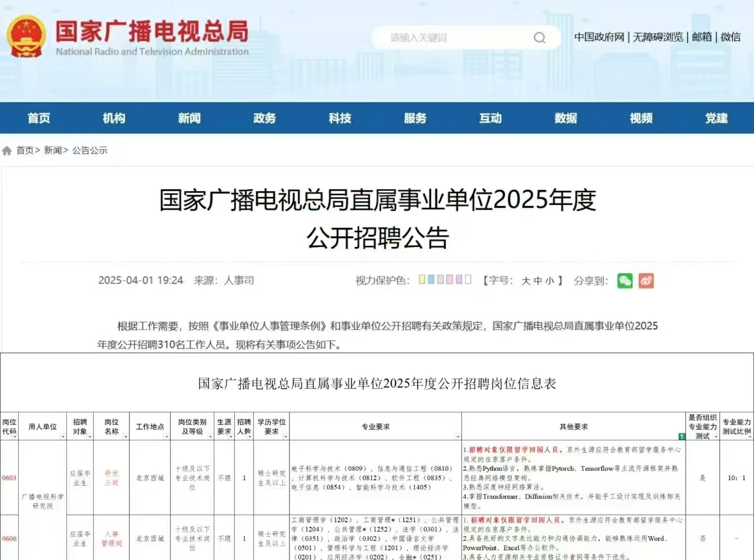Set the font size to 大
This screenshot has height=560, width=754.
coord(526,281)
